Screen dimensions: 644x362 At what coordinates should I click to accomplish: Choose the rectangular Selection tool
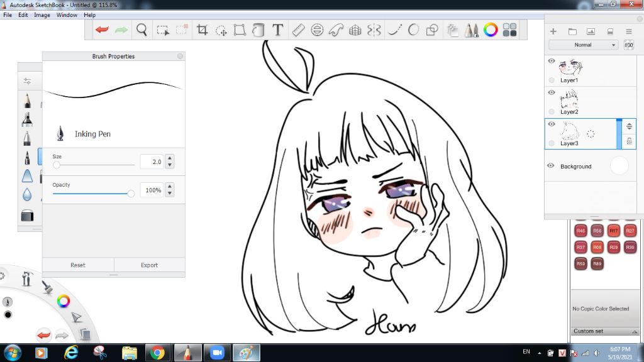(163, 30)
